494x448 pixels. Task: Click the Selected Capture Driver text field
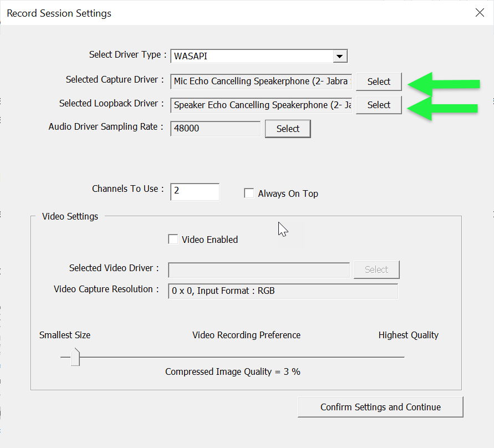[x=261, y=82]
